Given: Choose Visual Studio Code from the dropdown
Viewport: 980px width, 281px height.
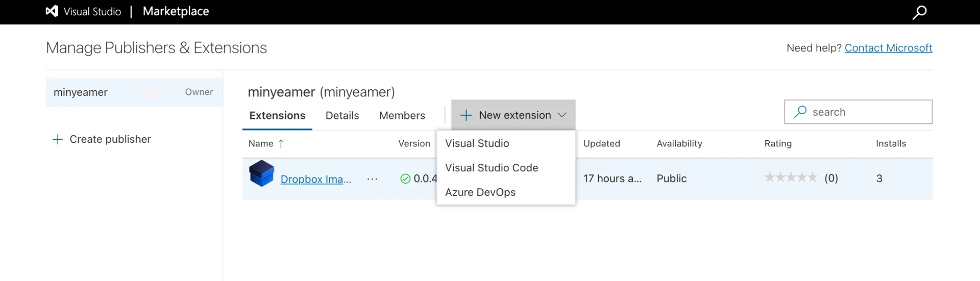Looking at the screenshot, I should click(492, 168).
